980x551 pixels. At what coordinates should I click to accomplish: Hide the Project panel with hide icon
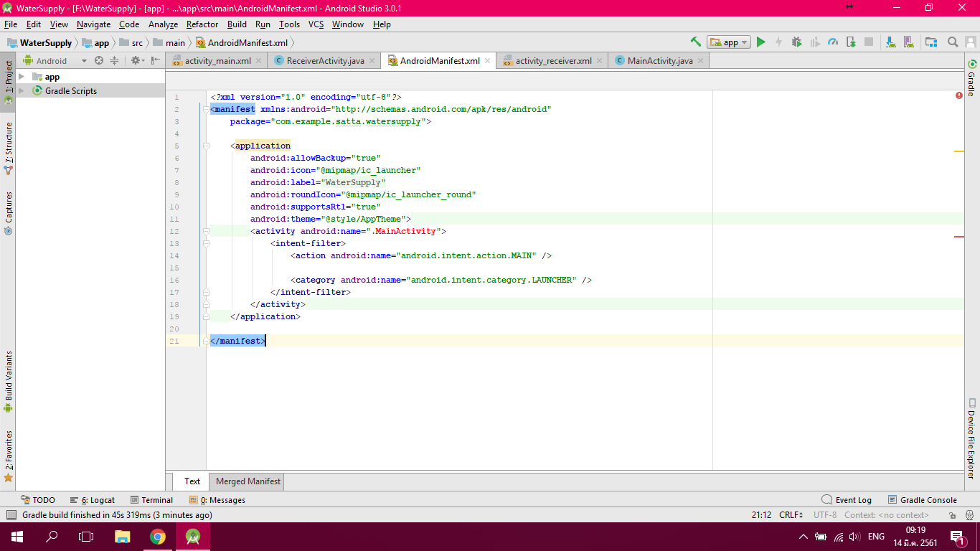point(156,61)
